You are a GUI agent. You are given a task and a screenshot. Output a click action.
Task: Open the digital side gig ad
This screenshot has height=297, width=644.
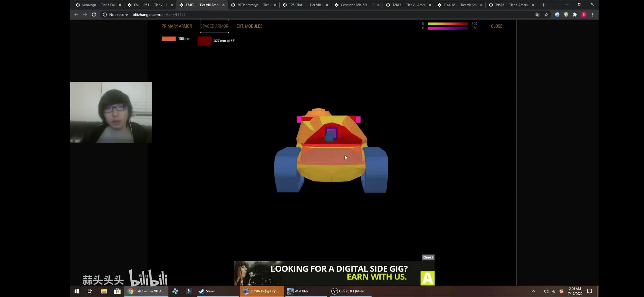(x=334, y=273)
